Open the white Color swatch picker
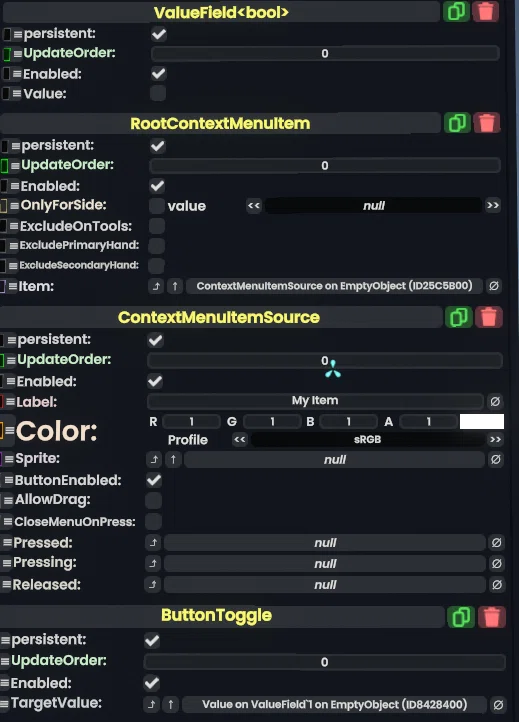 pos(482,421)
